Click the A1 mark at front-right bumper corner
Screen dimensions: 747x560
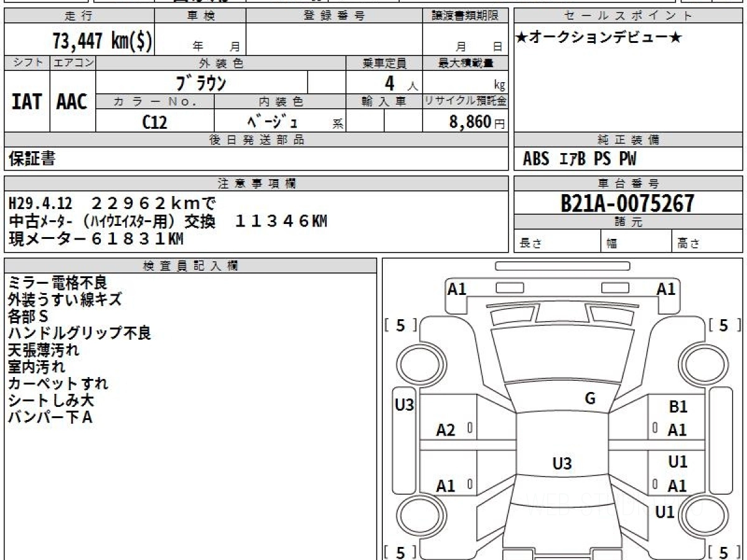point(666,289)
